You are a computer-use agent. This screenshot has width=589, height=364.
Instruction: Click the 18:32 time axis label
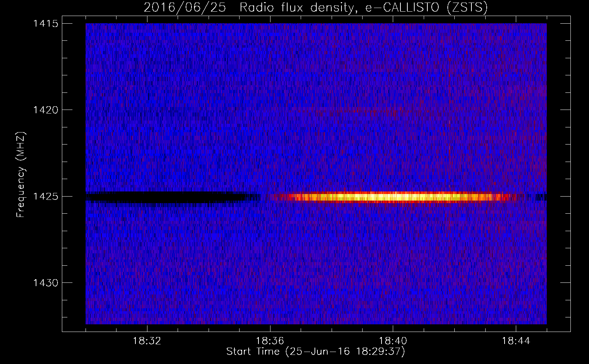click(147, 341)
